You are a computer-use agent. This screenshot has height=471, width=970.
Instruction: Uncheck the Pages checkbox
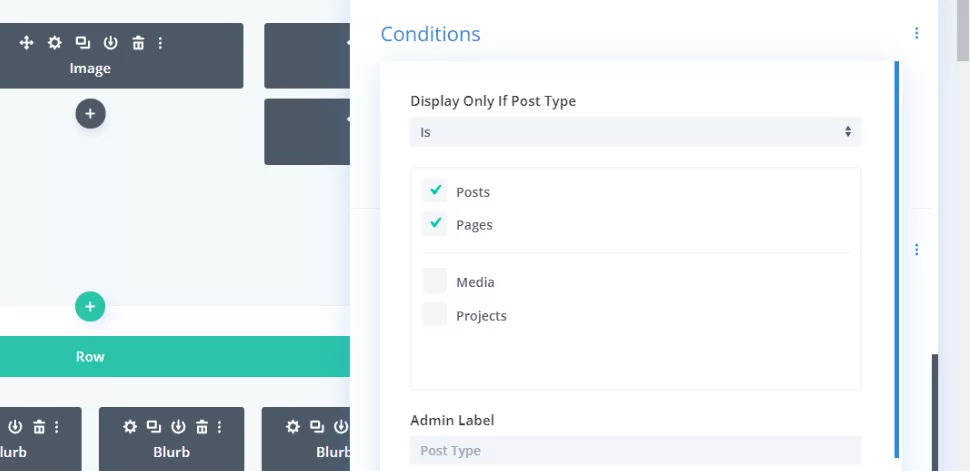point(435,223)
